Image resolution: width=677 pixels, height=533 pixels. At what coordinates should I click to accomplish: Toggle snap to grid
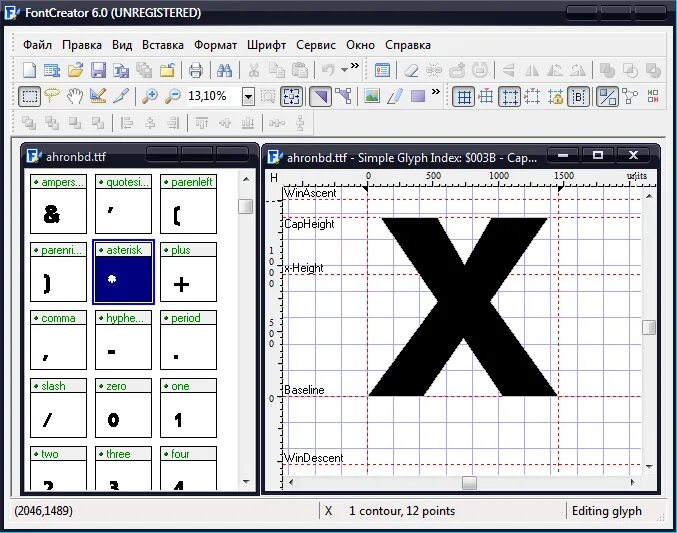click(x=486, y=96)
